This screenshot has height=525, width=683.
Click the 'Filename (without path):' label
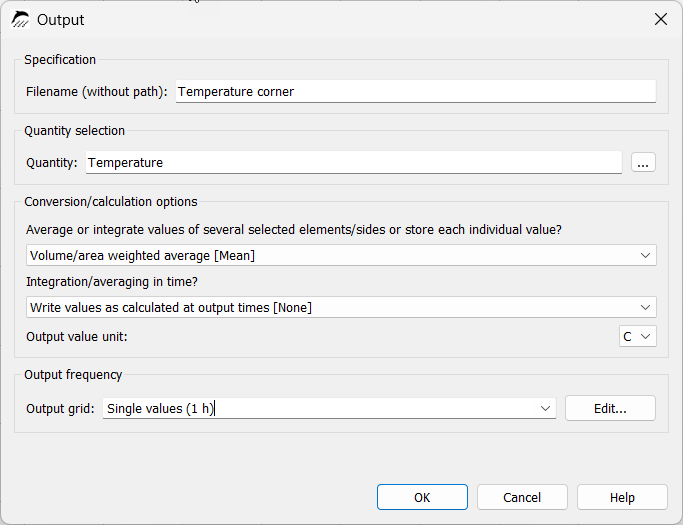tap(96, 92)
